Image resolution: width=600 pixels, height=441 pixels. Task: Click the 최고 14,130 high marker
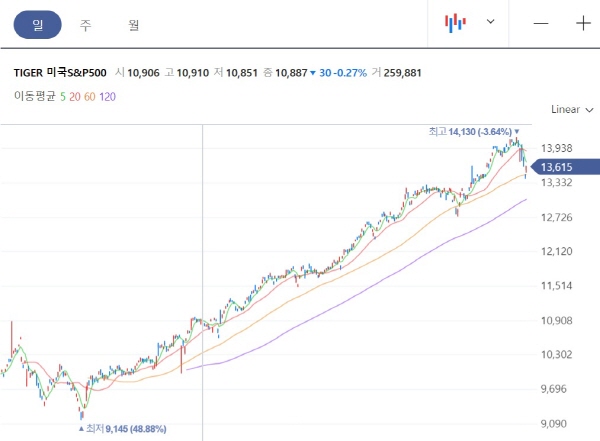click(x=474, y=132)
